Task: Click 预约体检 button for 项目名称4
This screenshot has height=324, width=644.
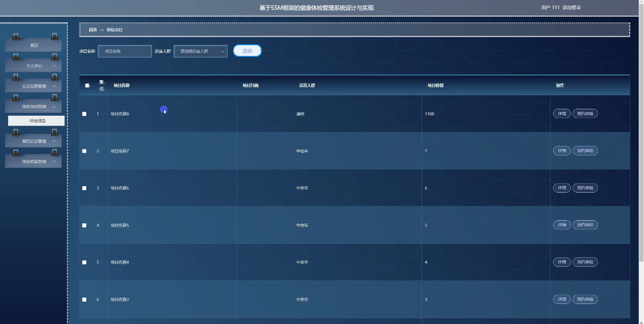Action: click(x=585, y=262)
